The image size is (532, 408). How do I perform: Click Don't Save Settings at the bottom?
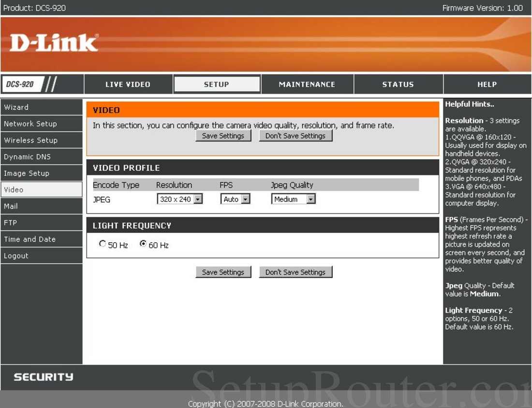pyautogui.click(x=296, y=272)
